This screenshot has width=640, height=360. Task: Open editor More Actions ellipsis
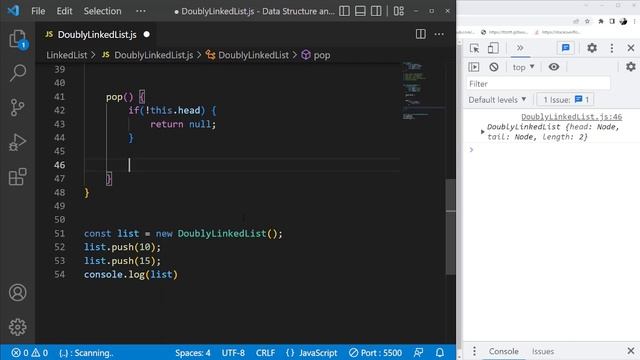pos(439,34)
